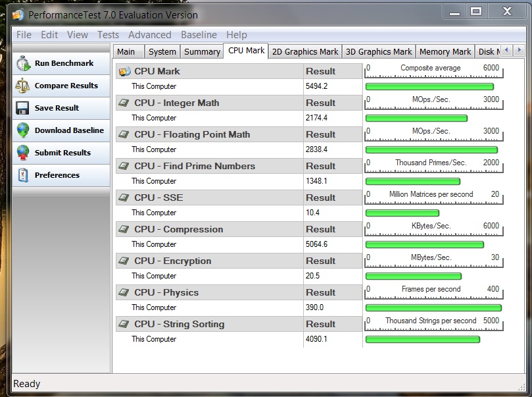The image size is (532, 397).
Task: Open the Tests menu
Action: pos(108,35)
